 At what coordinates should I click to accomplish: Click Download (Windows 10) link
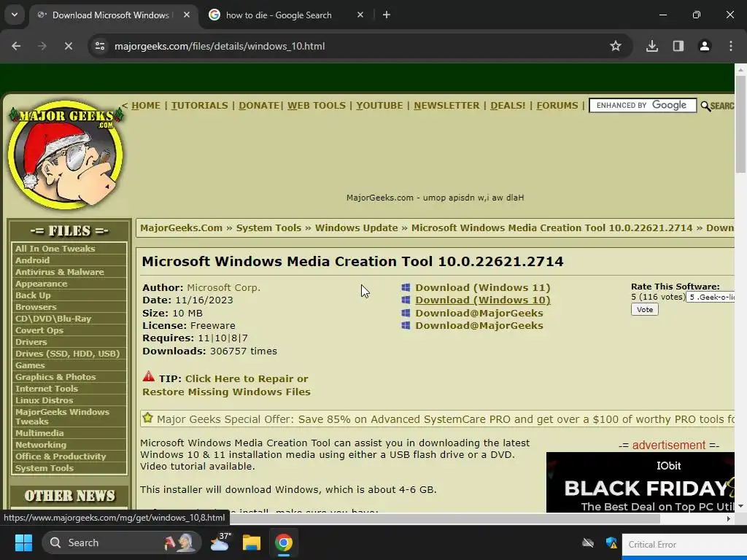pos(483,300)
